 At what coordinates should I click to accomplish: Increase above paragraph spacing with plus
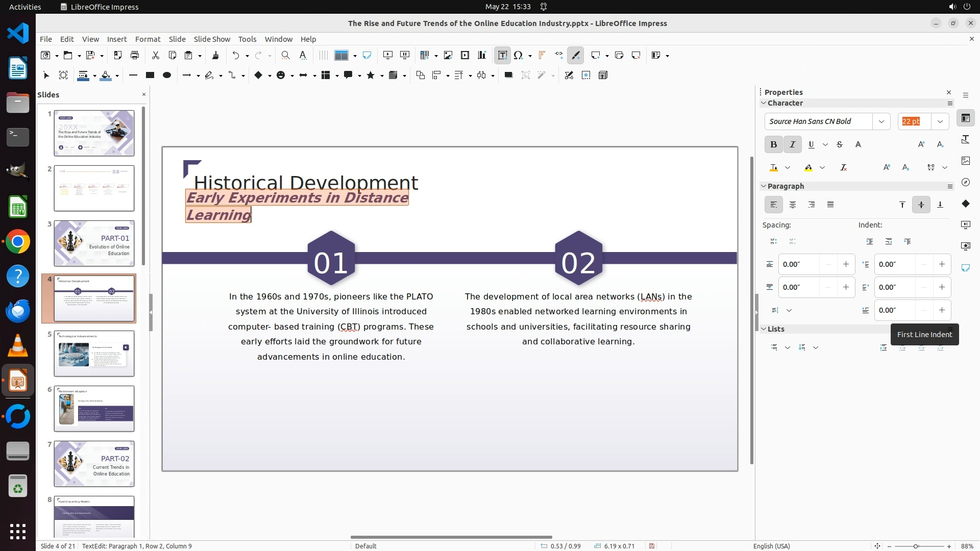point(846,264)
